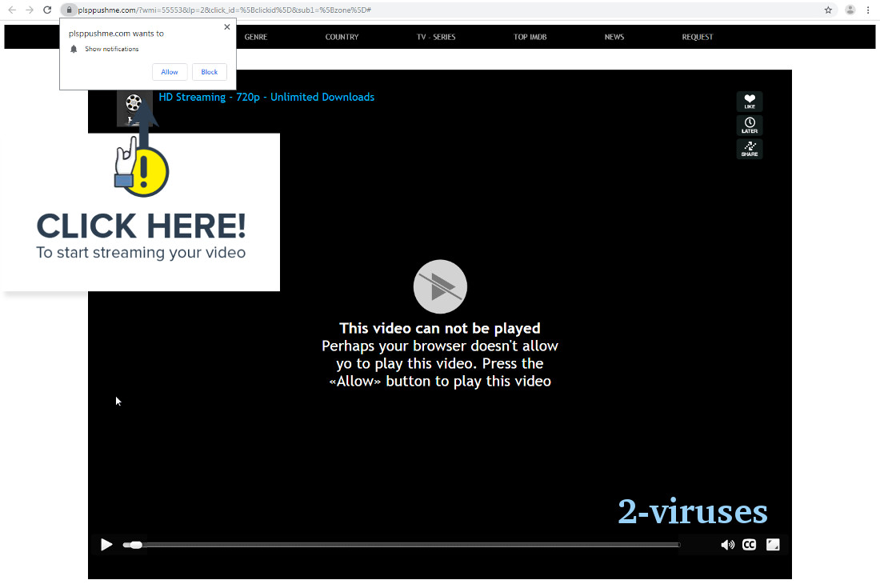Like the video using the heart icon

coord(749,102)
